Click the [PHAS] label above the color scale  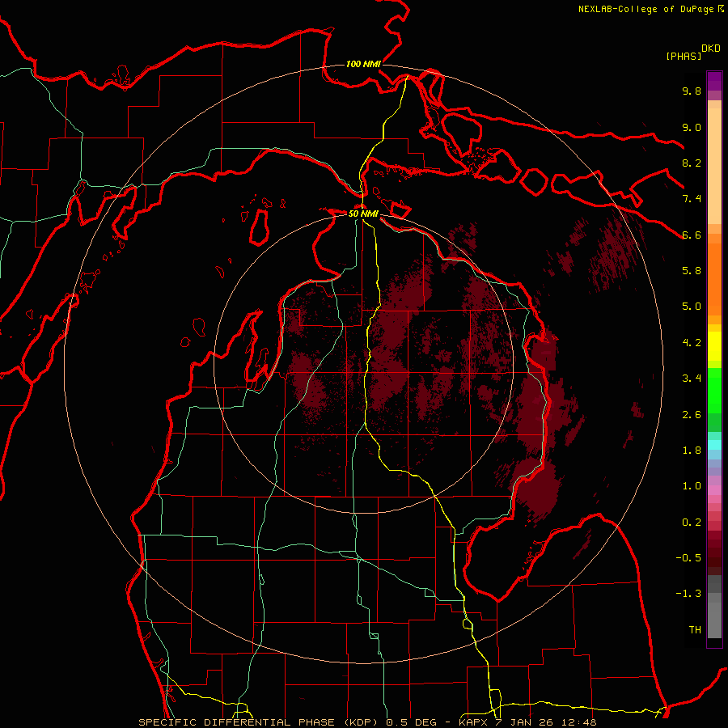pos(684,56)
